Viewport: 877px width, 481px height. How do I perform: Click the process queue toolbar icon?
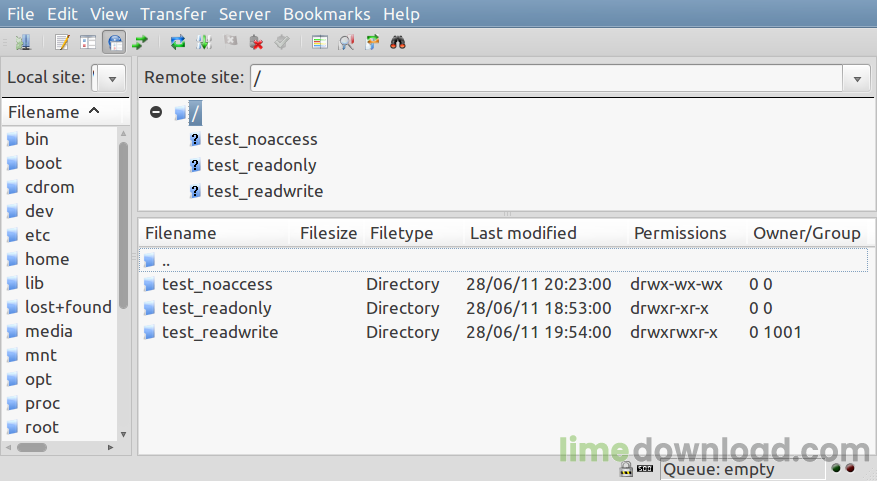(x=204, y=43)
